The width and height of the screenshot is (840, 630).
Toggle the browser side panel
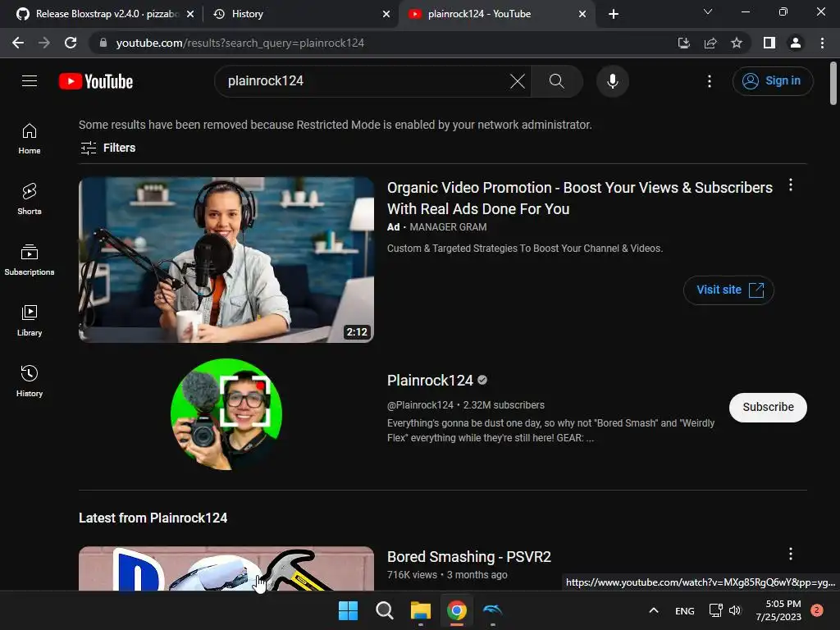(x=769, y=43)
